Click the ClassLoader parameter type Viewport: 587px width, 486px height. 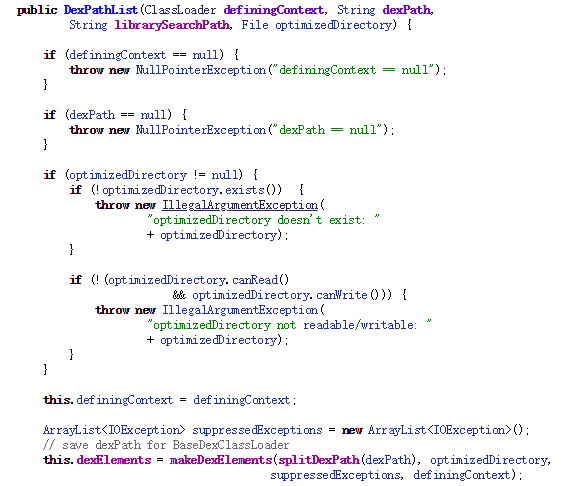(180, 10)
